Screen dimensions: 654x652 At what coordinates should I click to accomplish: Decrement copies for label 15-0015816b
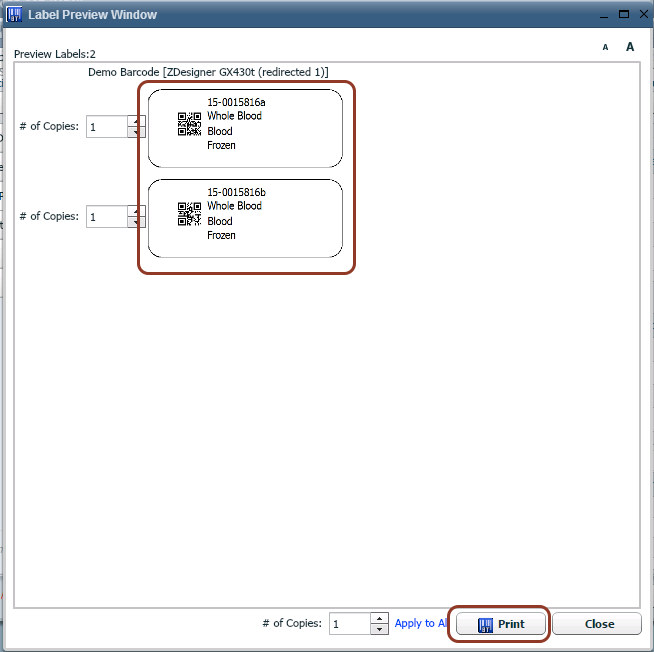coord(136,222)
